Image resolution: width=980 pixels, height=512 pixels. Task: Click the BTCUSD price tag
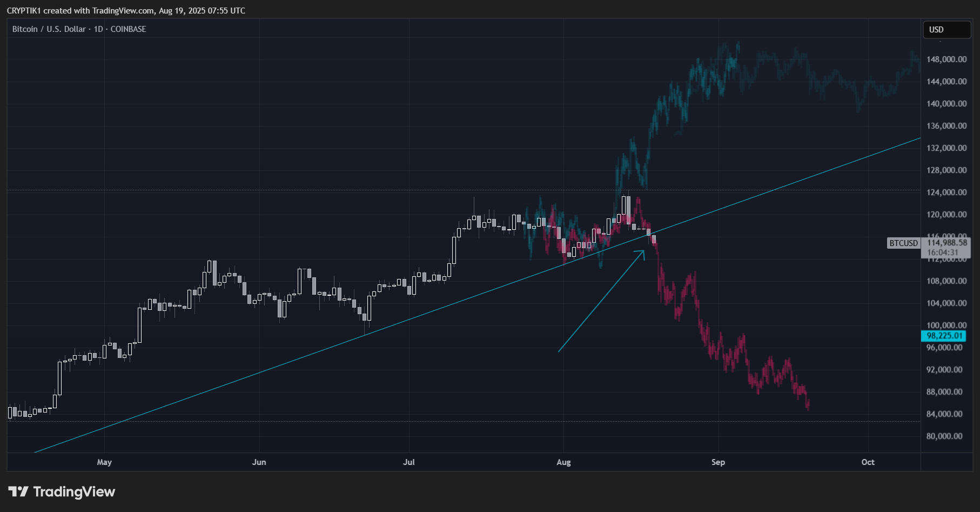click(x=904, y=243)
